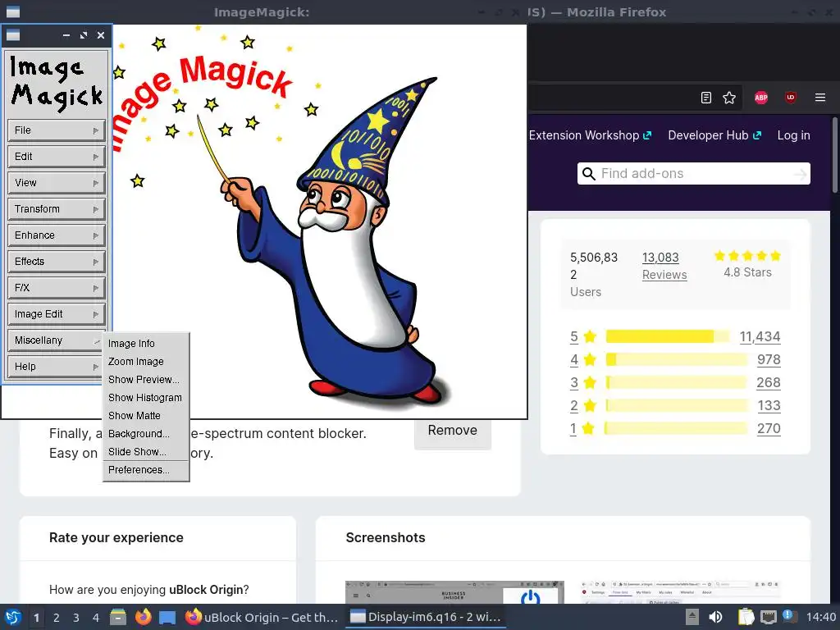
Task: Switch to uBlock Origin Firefox taskbar entry
Action: [x=262, y=617]
